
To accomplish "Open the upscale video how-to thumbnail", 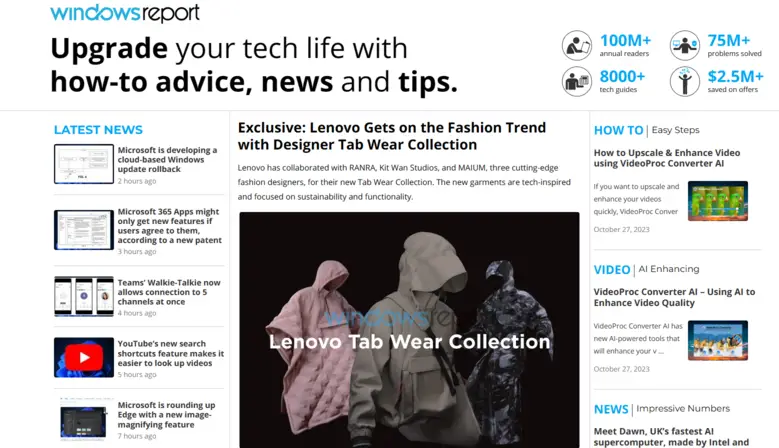I will [x=718, y=201].
